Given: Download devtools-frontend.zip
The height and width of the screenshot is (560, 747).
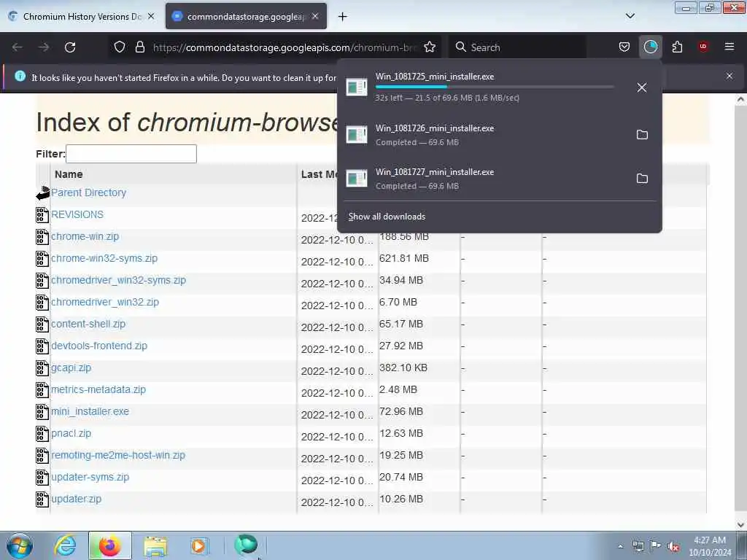Looking at the screenshot, I should pyautogui.click(x=99, y=346).
